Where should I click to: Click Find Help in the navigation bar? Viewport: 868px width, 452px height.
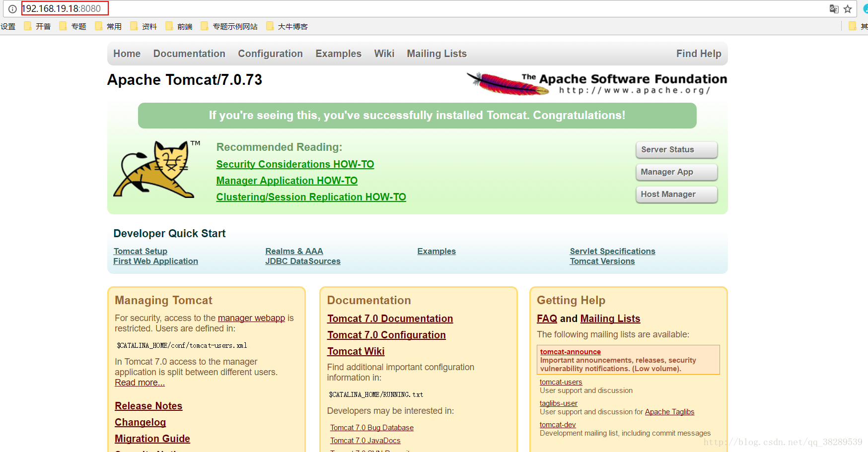699,54
